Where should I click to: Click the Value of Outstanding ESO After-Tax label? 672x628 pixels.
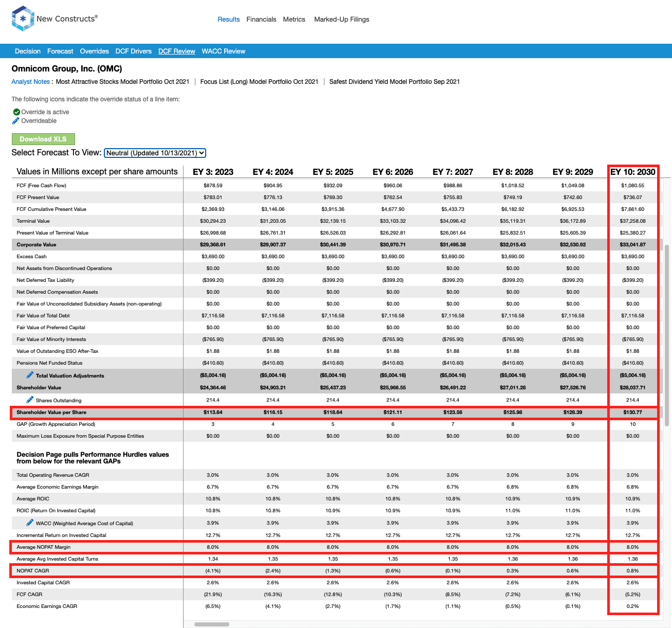pos(58,351)
